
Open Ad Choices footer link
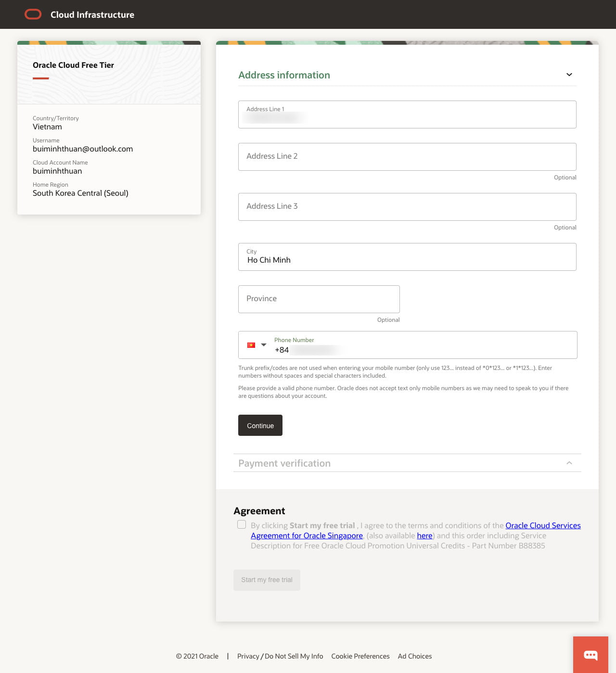point(415,656)
